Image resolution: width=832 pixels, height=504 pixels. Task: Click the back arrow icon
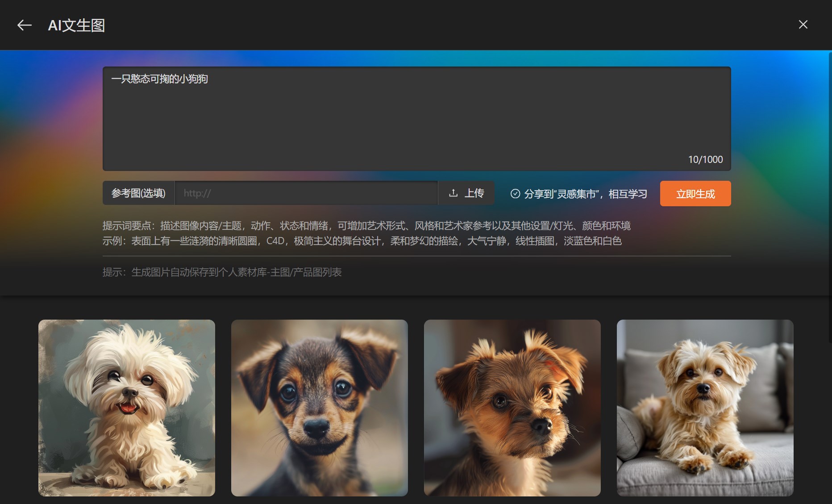tap(25, 25)
